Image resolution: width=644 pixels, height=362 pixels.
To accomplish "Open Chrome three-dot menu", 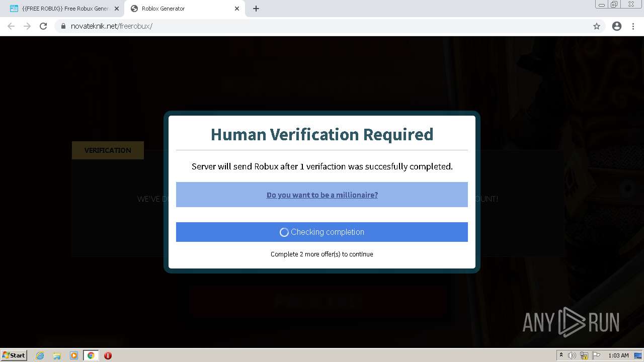I will point(633,26).
